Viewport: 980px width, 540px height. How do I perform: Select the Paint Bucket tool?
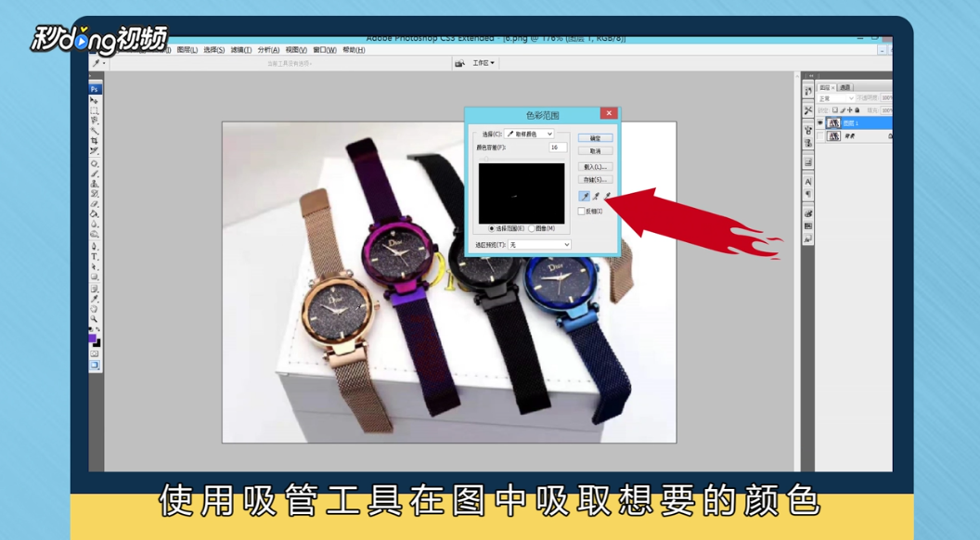[x=95, y=213]
